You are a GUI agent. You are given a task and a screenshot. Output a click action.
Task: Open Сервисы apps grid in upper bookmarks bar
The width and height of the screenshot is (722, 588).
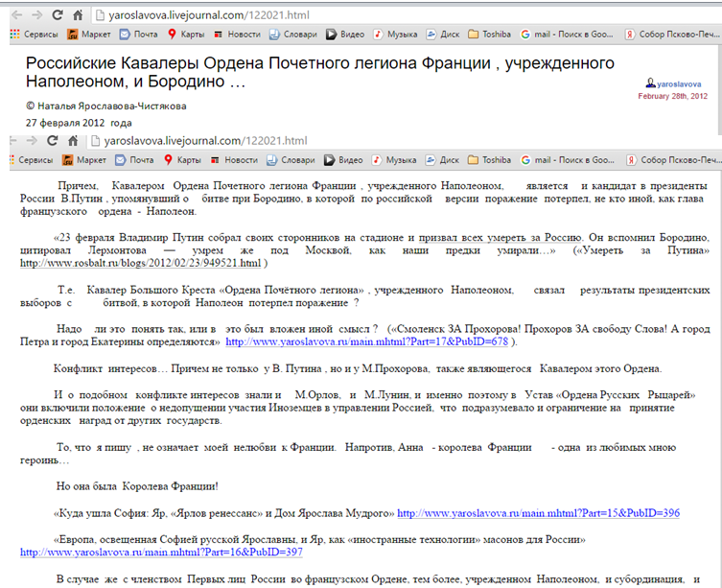[35, 35]
